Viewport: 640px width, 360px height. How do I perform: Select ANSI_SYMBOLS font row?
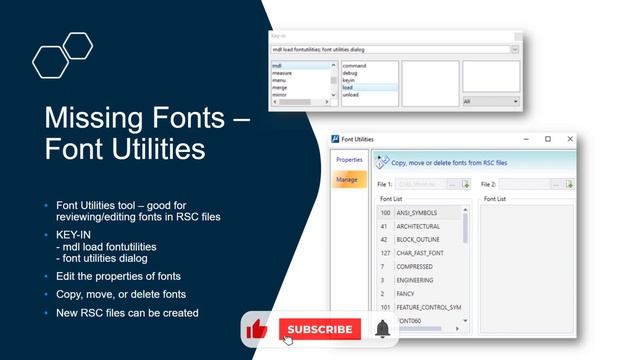pos(419,213)
